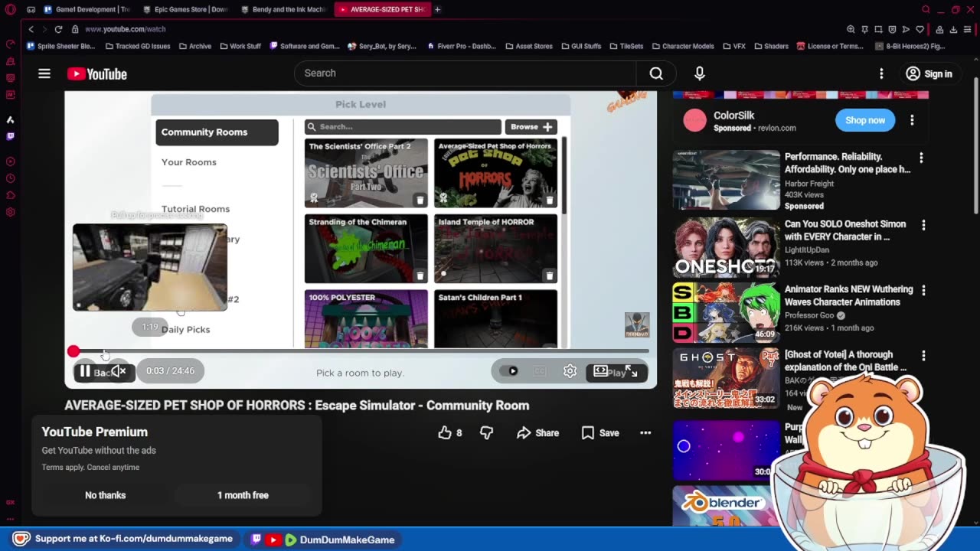Open the Opera account profile icon
The height and width of the screenshot is (551, 980).
coord(939,29)
